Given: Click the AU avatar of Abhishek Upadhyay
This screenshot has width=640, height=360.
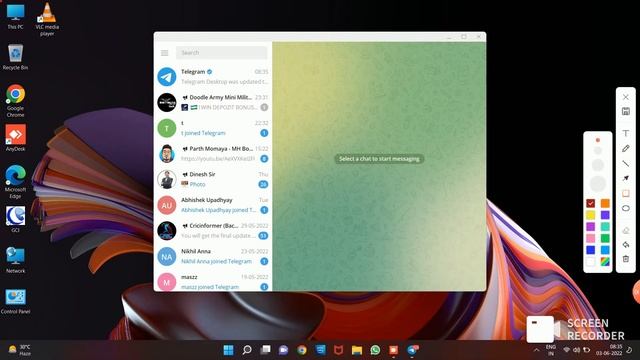Looking at the screenshot, I should [x=167, y=205].
